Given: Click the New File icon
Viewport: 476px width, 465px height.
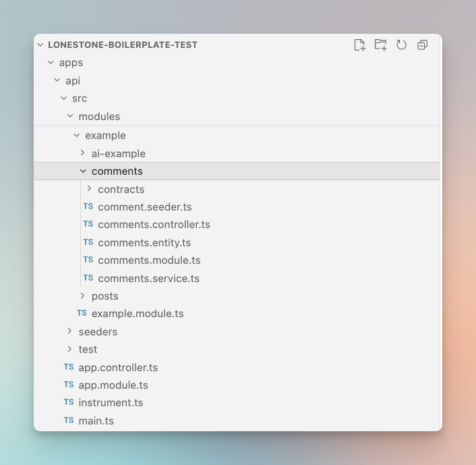Looking at the screenshot, I should point(359,45).
